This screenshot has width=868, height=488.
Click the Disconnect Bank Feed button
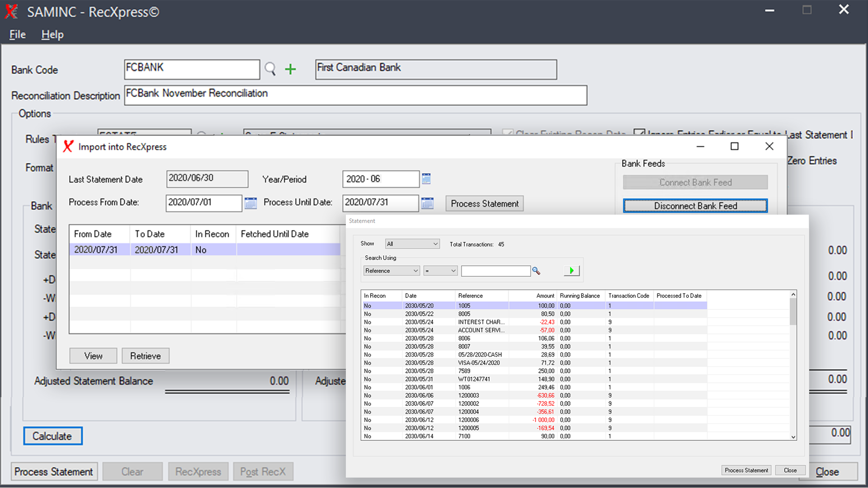tap(695, 206)
